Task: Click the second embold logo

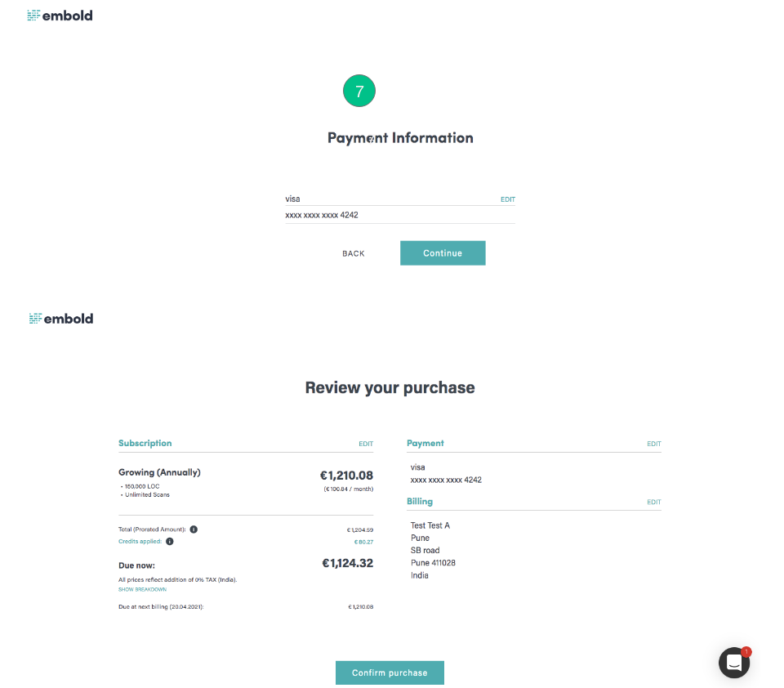Action: click(x=61, y=319)
